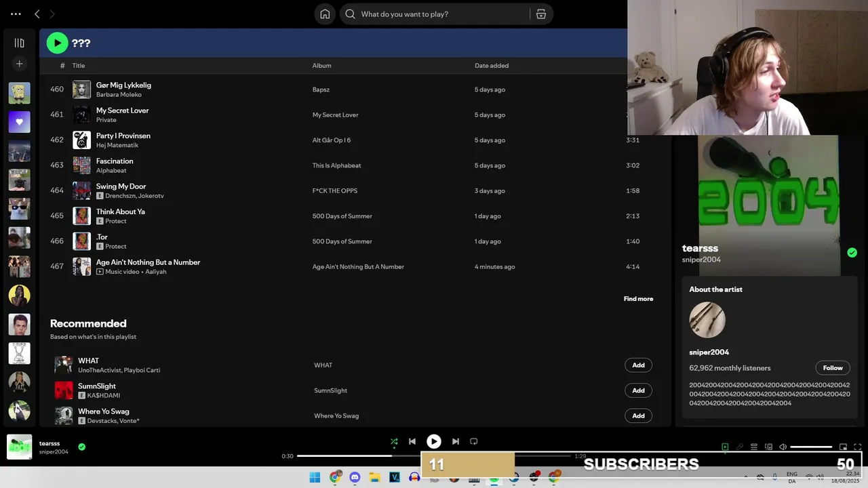Open the Windows Start menu

click(x=315, y=477)
